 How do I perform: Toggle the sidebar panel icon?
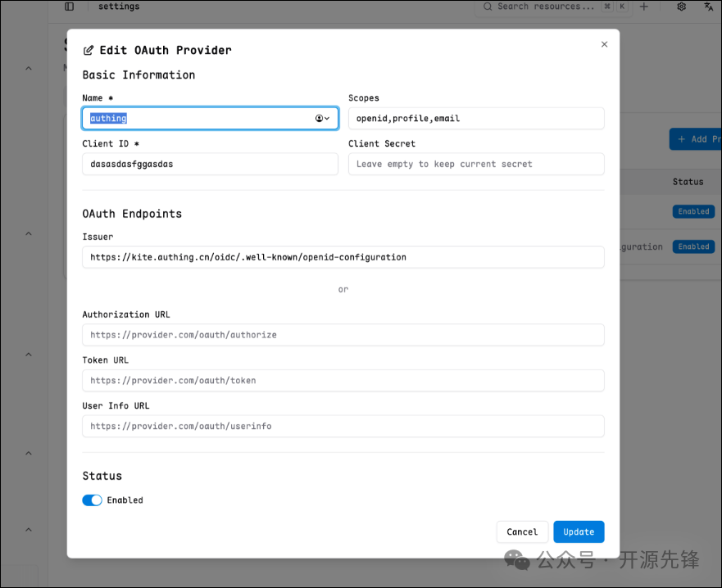[69, 7]
